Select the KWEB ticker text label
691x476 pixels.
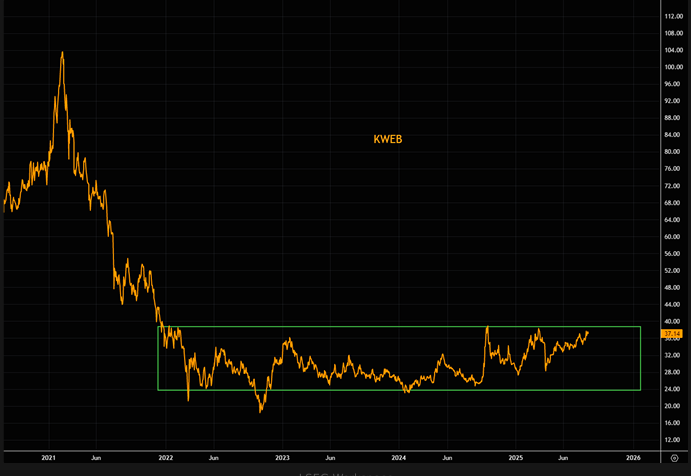tap(387, 140)
